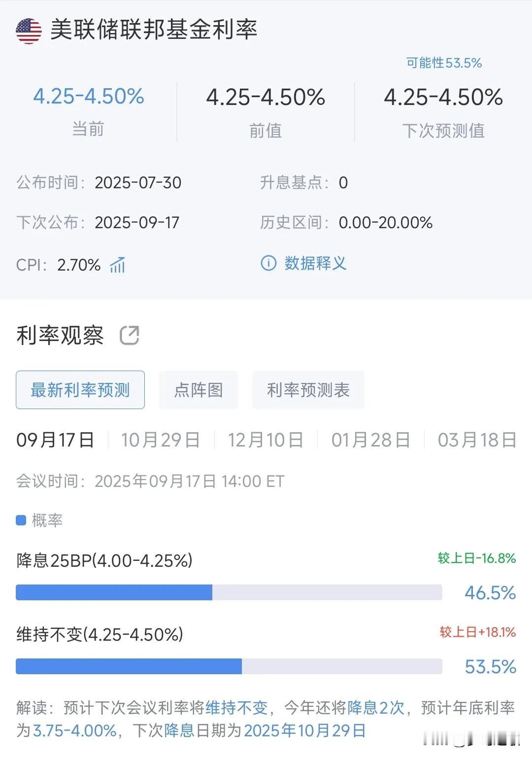Click the 降息2次 link text
This screenshot has height=758, width=532.
[x=376, y=708]
